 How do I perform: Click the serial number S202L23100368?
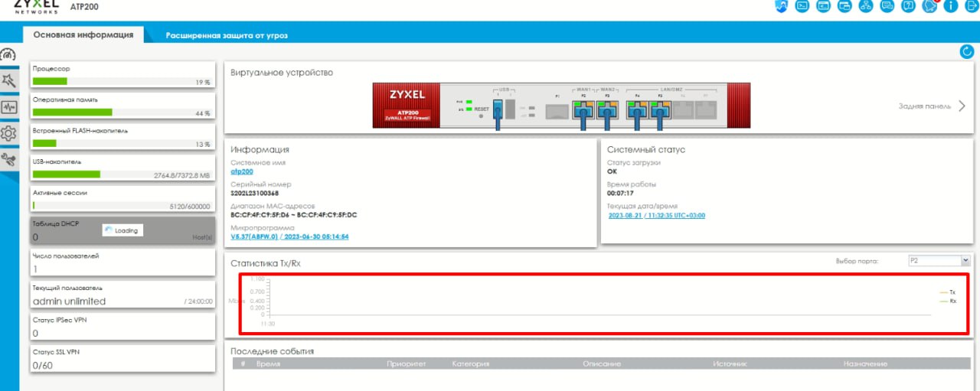(x=254, y=194)
